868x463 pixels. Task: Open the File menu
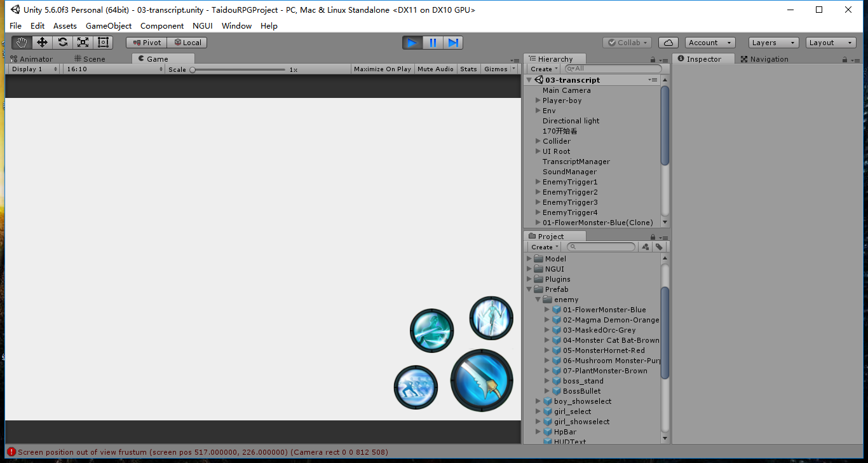[x=16, y=26]
